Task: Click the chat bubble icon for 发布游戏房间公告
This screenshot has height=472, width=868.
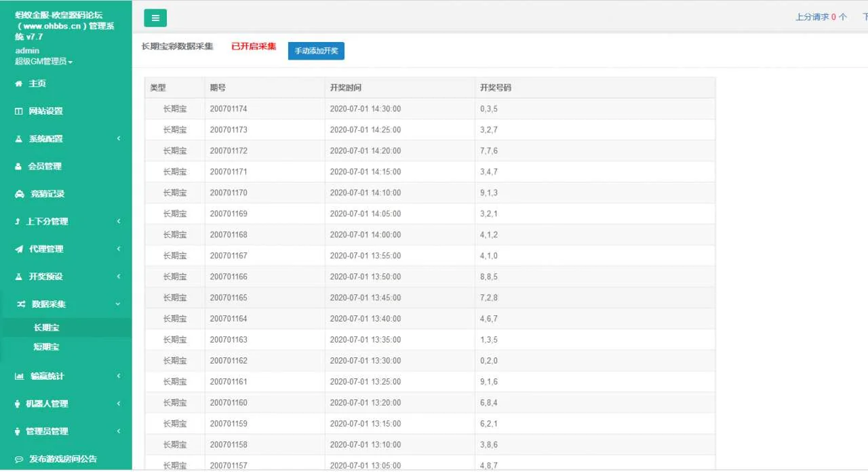Action: [19, 459]
